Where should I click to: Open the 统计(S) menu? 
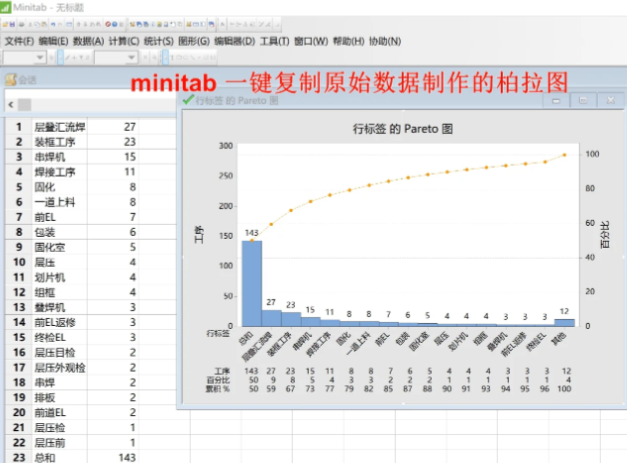pos(157,41)
